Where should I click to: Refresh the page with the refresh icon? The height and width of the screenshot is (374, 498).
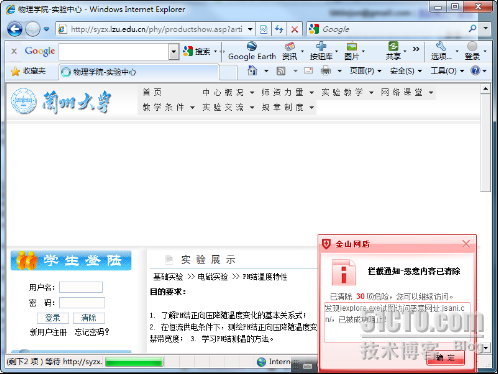279,29
